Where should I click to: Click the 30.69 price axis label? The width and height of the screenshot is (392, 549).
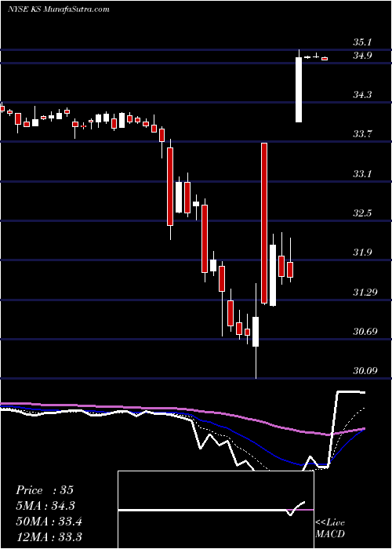(365, 331)
